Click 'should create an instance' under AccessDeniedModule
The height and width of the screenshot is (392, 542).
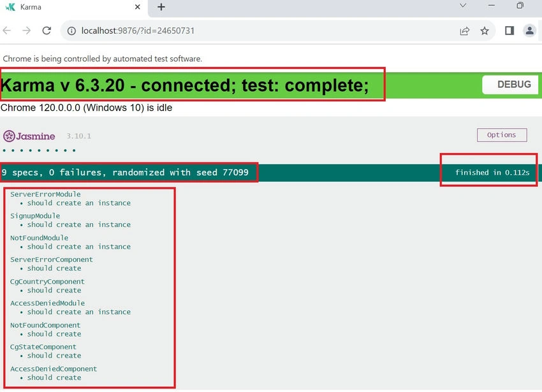click(79, 312)
